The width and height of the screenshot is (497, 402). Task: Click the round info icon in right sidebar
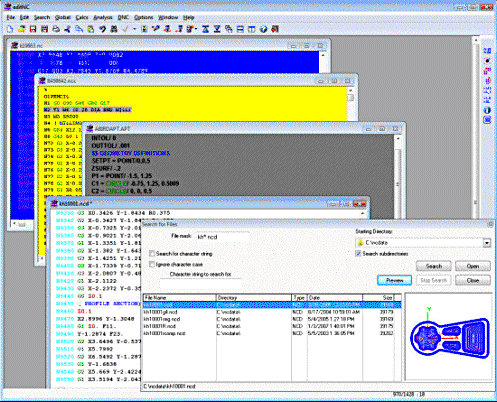pyautogui.click(x=487, y=110)
